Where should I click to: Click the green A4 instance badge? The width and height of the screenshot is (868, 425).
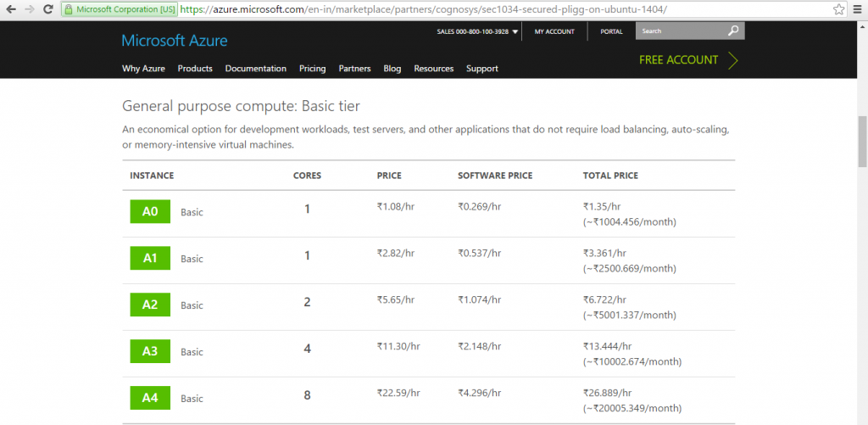click(x=150, y=397)
